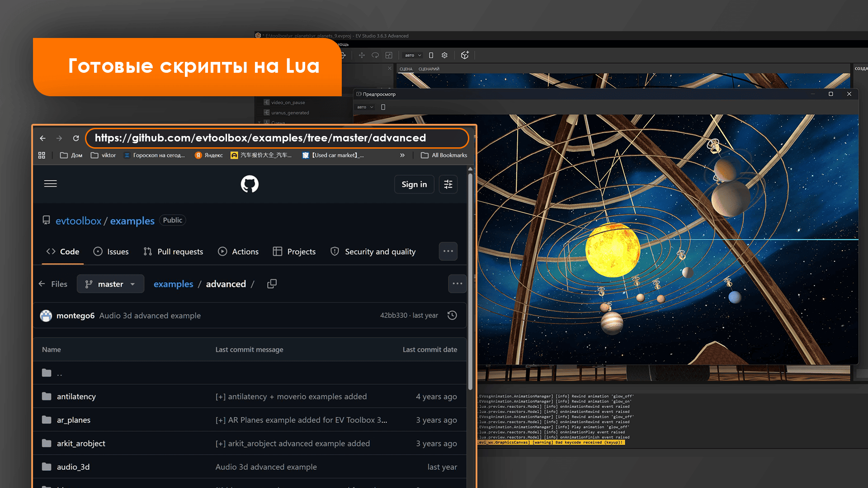
Task: Click montego6's avatar image
Action: [46, 315]
